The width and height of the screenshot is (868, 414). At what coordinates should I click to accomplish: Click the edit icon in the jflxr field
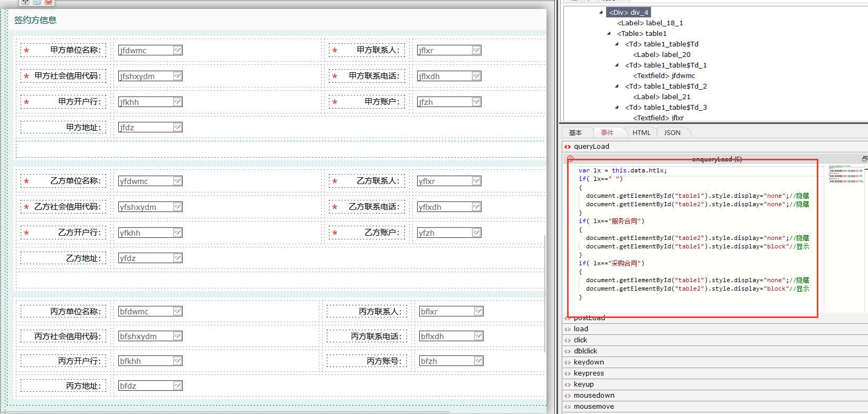pyautogui.click(x=476, y=50)
